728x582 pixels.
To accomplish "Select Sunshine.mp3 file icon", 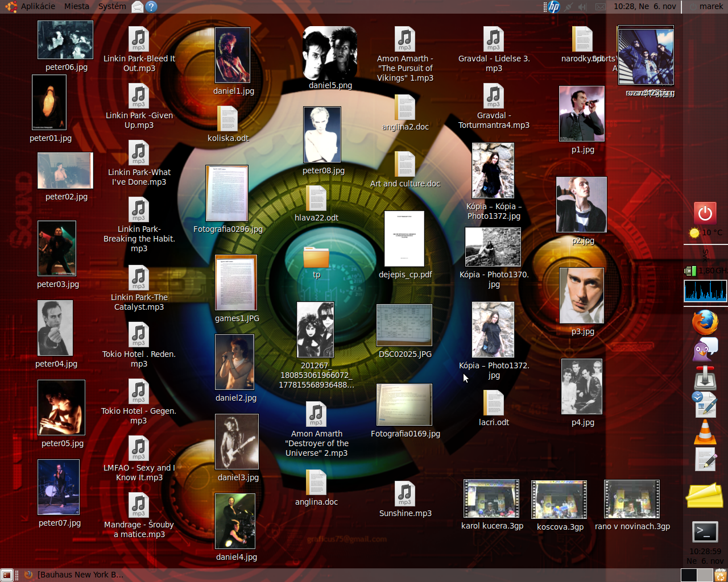I will [405, 494].
